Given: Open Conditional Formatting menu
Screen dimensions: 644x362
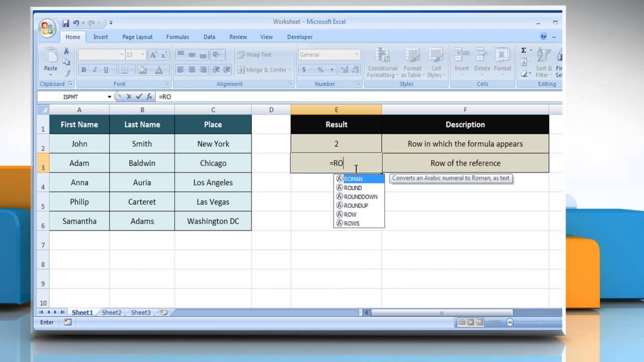Looking at the screenshot, I should (x=382, y=63).
